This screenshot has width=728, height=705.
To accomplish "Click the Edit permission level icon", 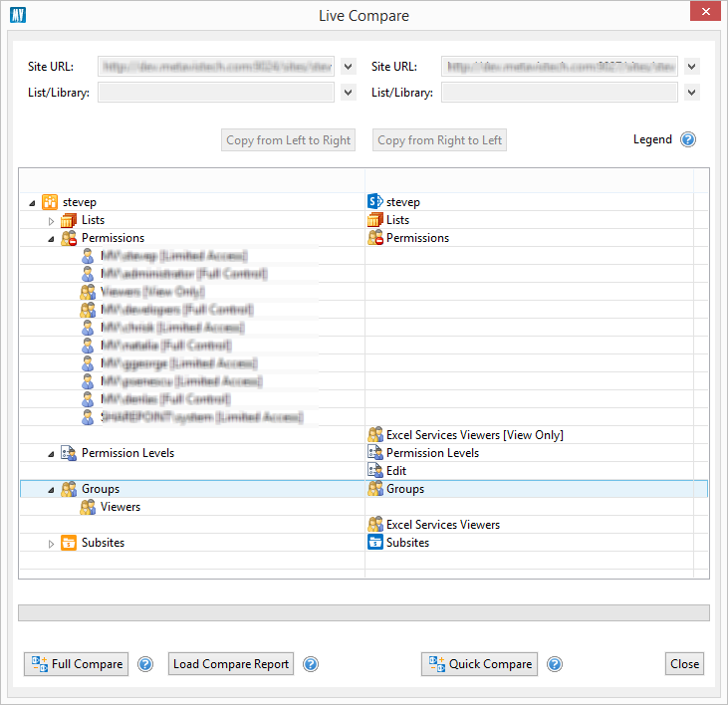I will [374, 471].
